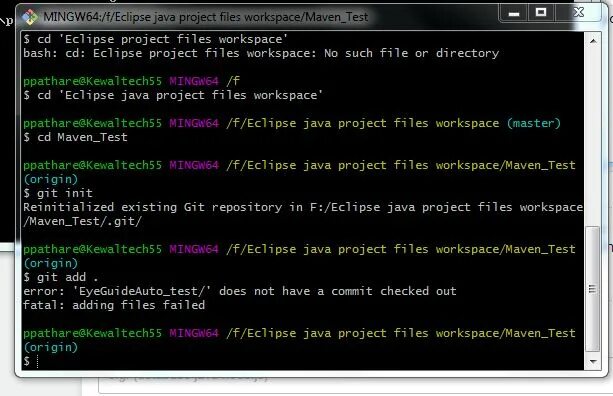
Task: Click the scrollbar up arrow
Action: 593,41
